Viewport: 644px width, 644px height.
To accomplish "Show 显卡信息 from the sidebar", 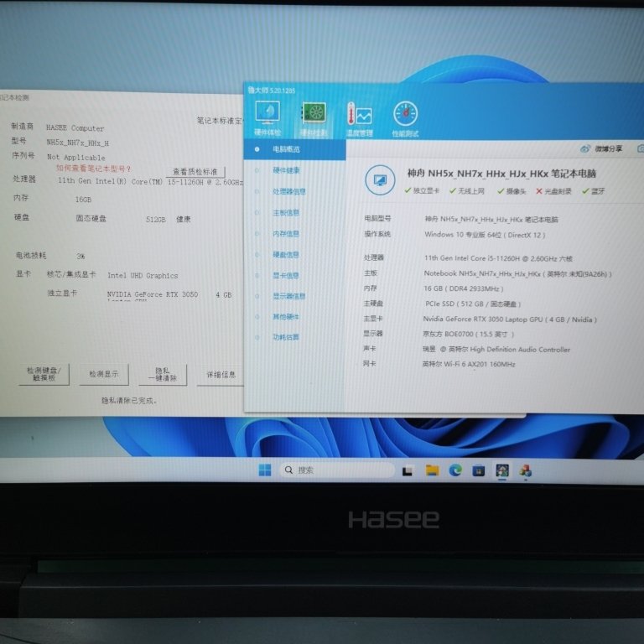I will (286, 275).
